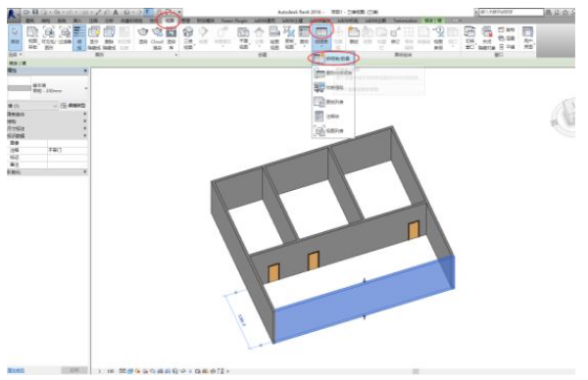Click Edit Type button
The image size is (588, 380).
(73, 106)
